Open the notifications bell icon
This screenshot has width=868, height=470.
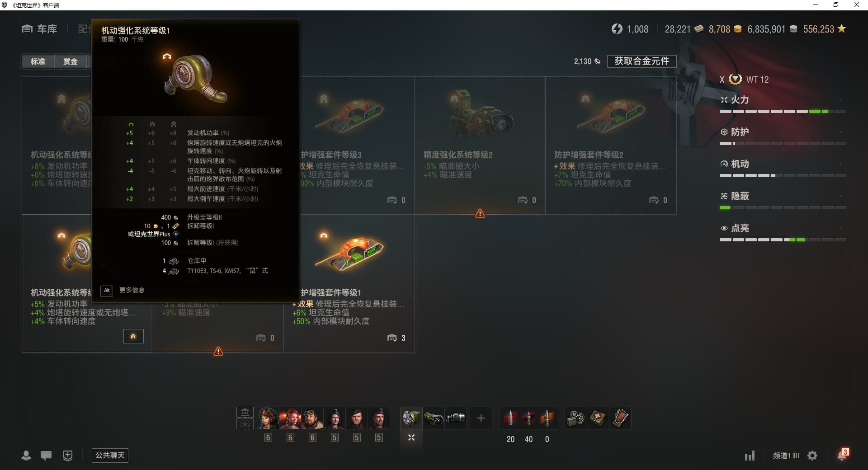(x=841, y=455)
